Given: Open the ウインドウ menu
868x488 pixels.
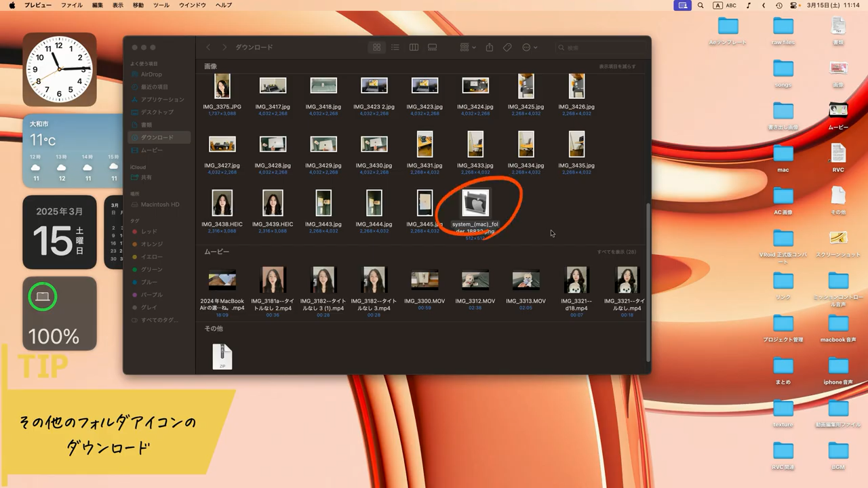Looking at the screenshot, I should [192, 5].
